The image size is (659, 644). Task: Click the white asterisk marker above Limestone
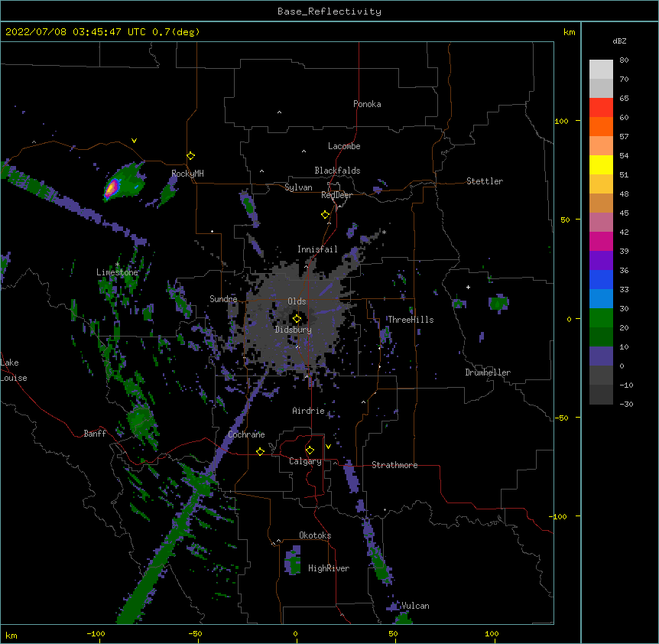pos(117,265)
